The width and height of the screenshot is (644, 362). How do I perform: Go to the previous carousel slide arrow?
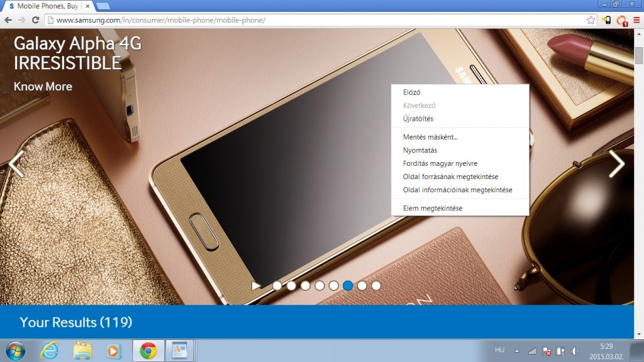point(16,164)
